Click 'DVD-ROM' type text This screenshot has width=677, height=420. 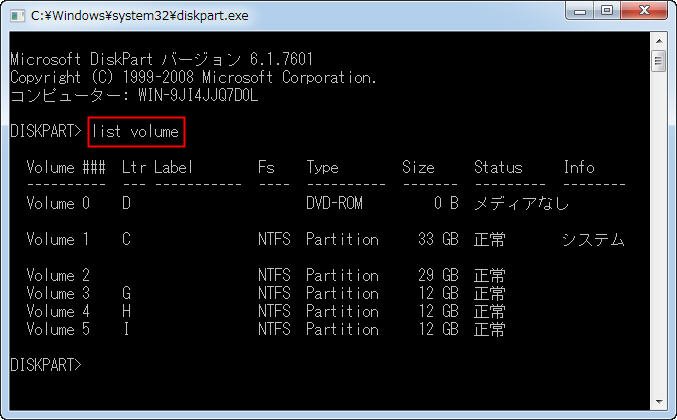[335, 203]
